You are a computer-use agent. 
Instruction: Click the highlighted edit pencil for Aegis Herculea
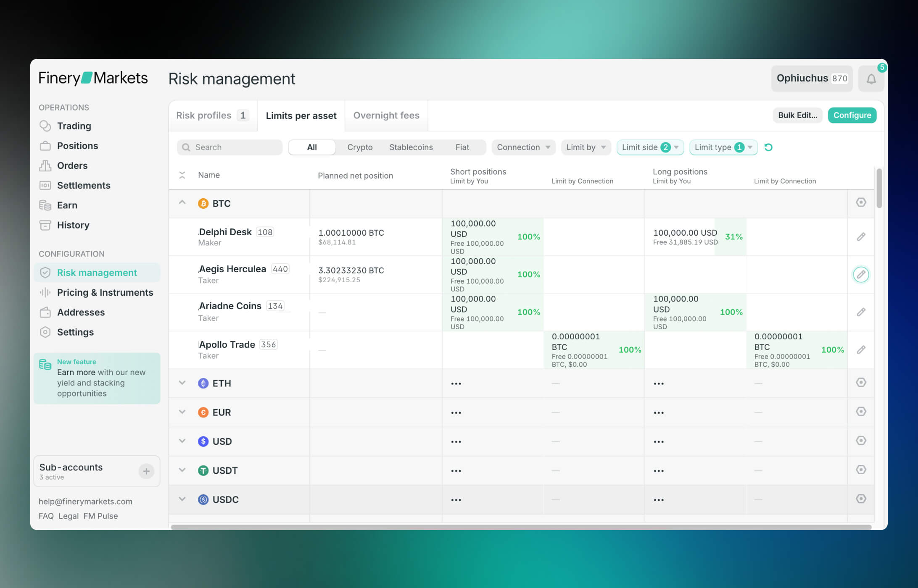click(861, 275)
